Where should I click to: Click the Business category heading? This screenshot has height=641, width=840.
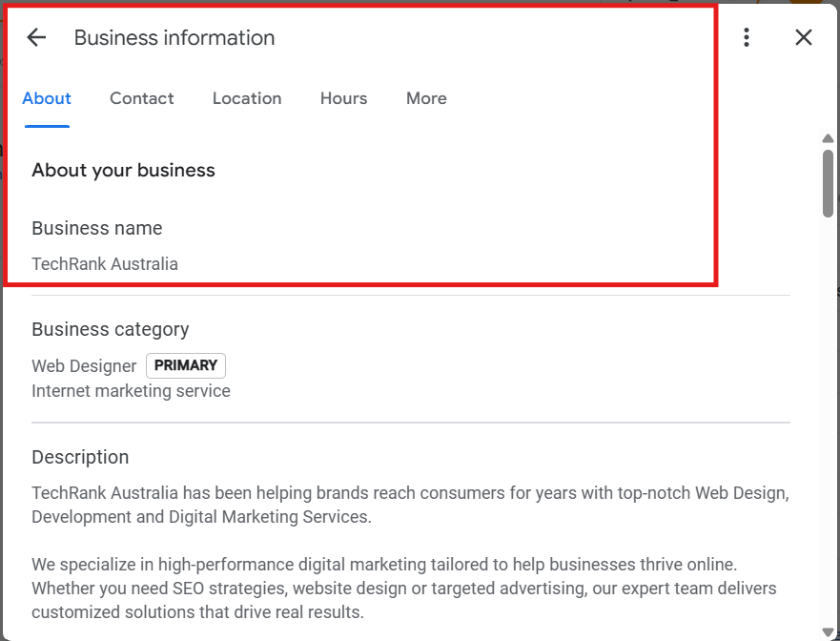point(111,329)
